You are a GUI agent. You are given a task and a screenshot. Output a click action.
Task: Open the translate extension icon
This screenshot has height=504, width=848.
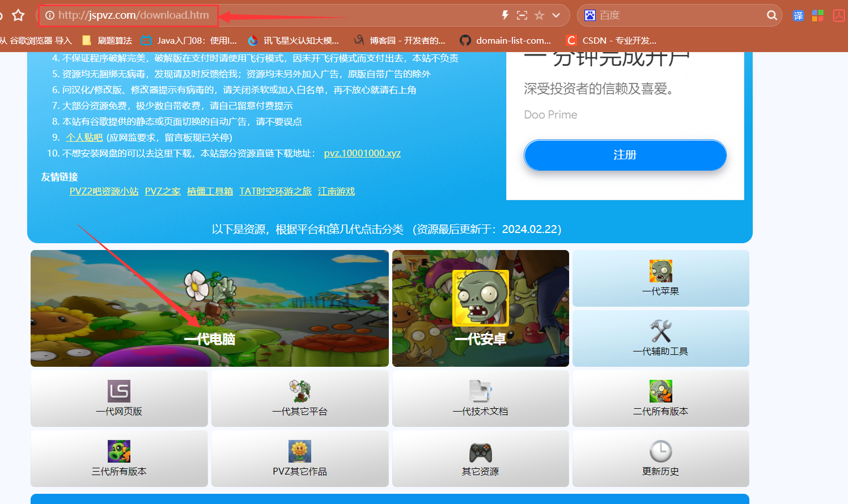tap(798, 16)
